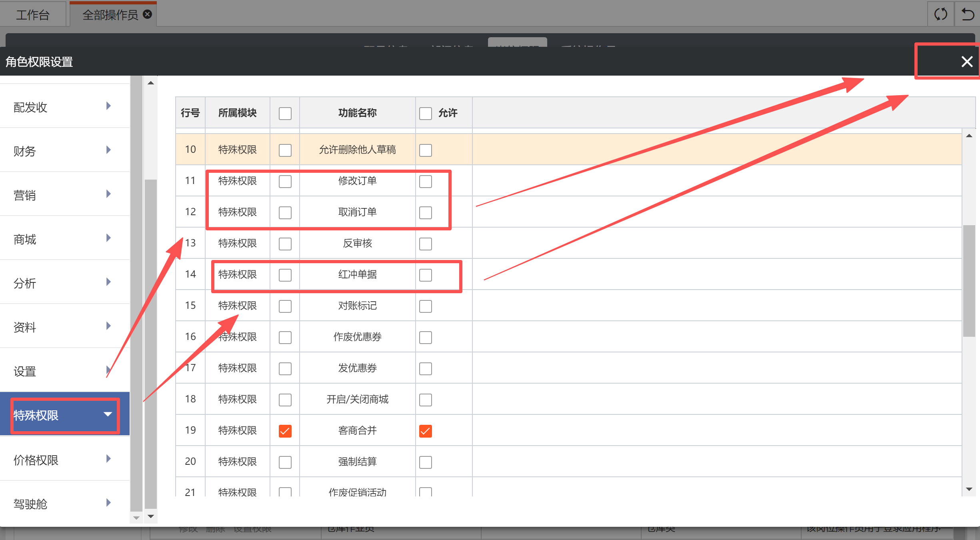The height and width of the screenshot is (540, 980).
Task: Select the 取消订单 function name cell
Action: (358, 212)
